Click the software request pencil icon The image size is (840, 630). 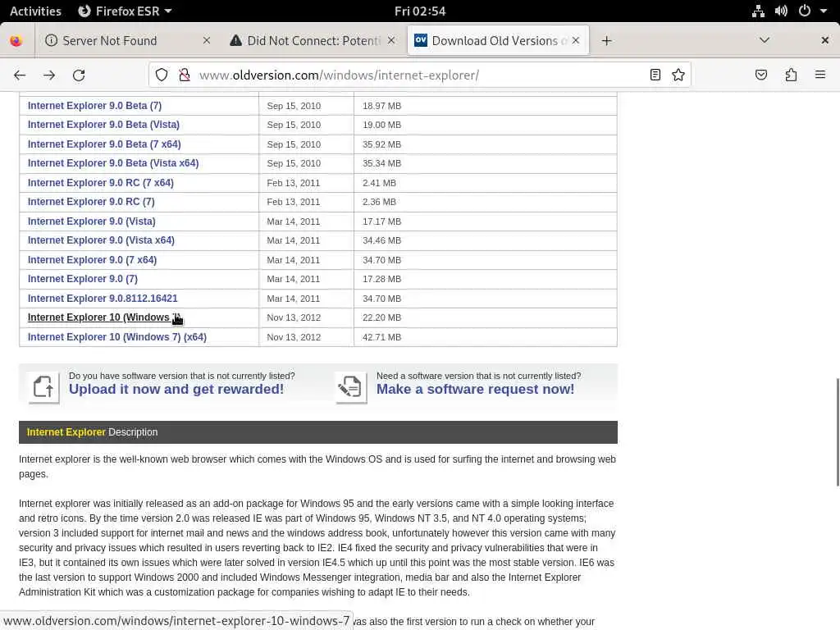pos(351,387)
